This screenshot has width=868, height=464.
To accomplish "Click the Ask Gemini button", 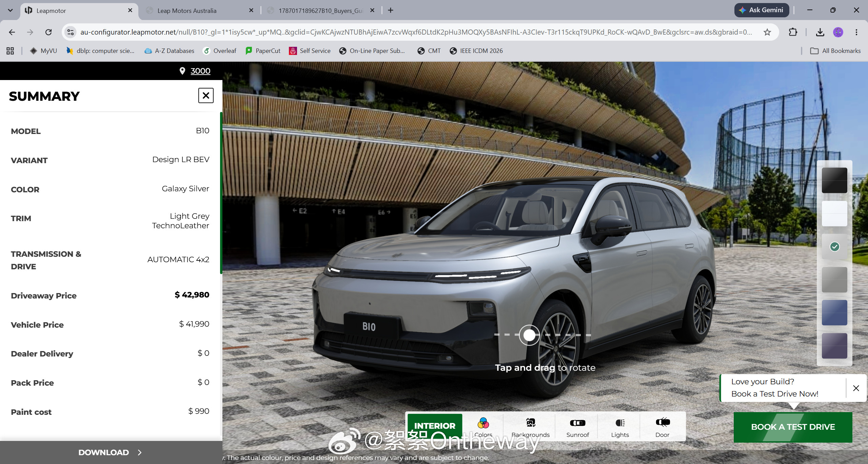I will 762,10.
